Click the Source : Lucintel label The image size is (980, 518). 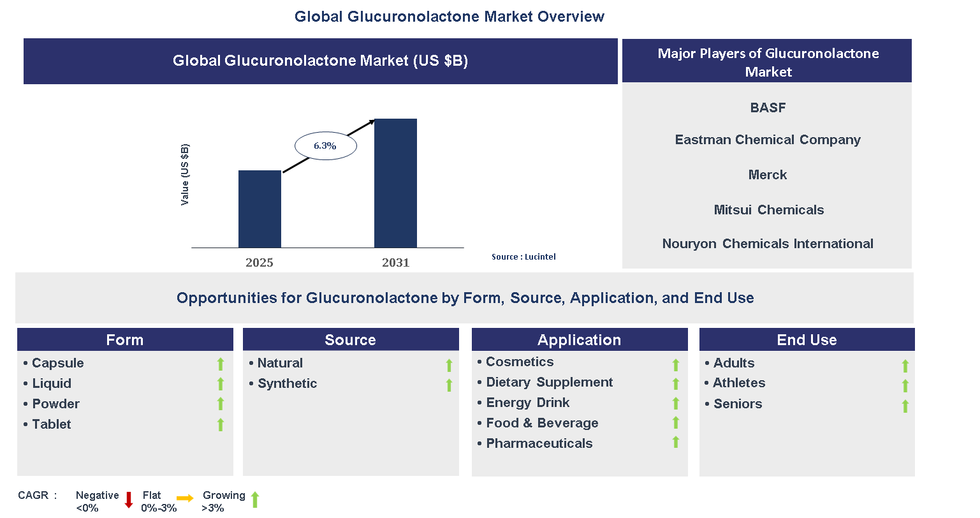pyautogui.click(x=523, y=257)
